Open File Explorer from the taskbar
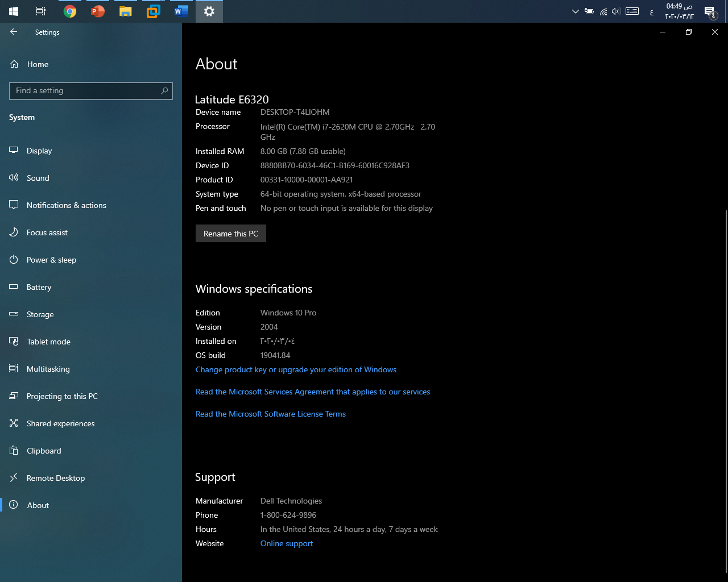The image size is (728, 582). 126,11
